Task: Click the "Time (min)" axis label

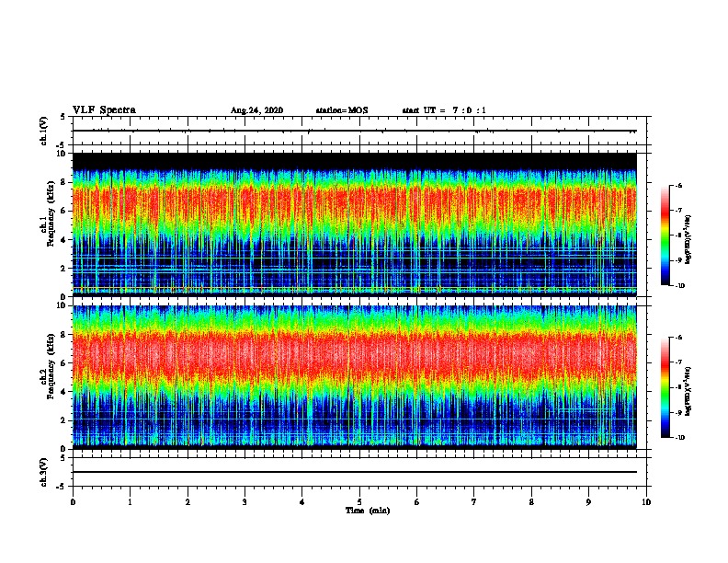Action: pyautogui.click(x=368, y=511)
